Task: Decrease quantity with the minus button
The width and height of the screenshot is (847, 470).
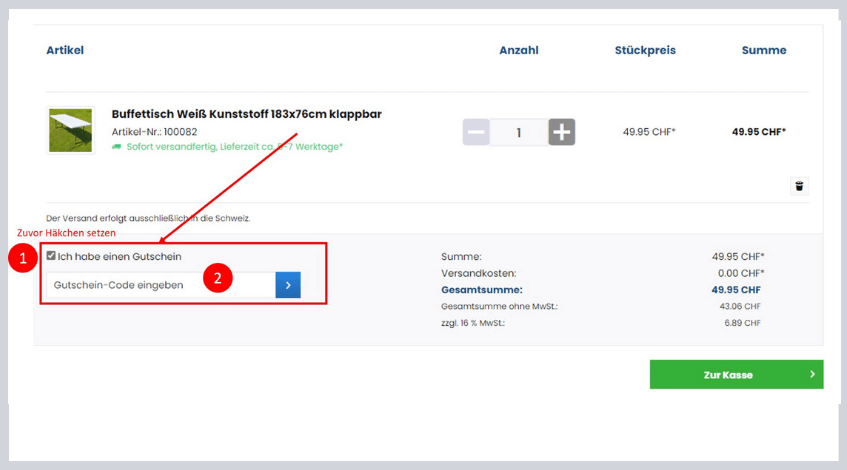Action: tap(476, 132)
